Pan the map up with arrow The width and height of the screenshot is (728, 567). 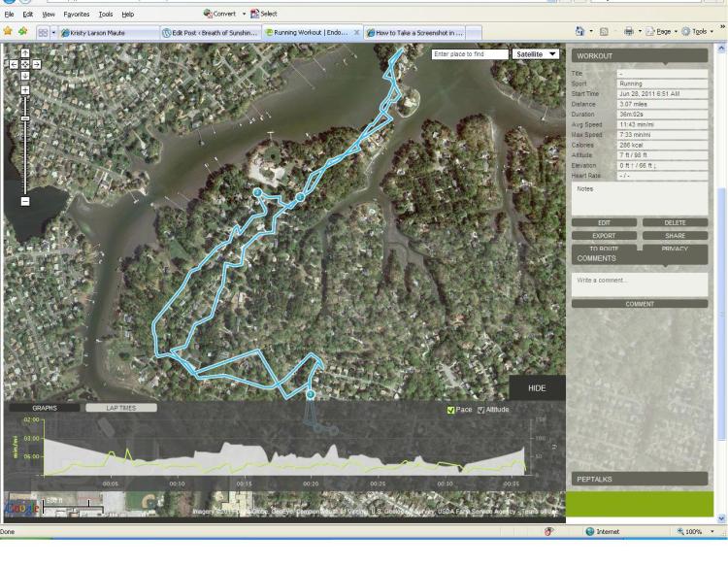(x=25, y=52)
